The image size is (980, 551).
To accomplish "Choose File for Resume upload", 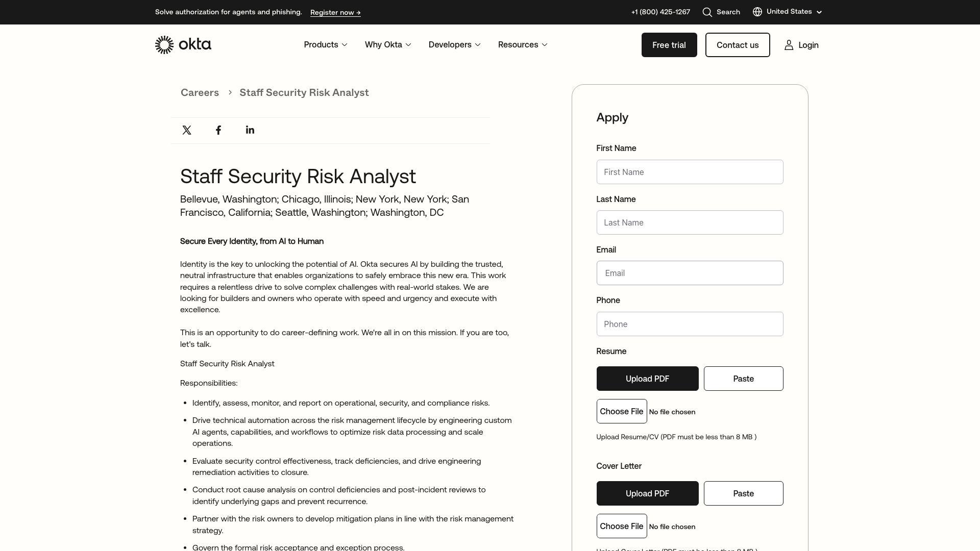I will (622, 411).
